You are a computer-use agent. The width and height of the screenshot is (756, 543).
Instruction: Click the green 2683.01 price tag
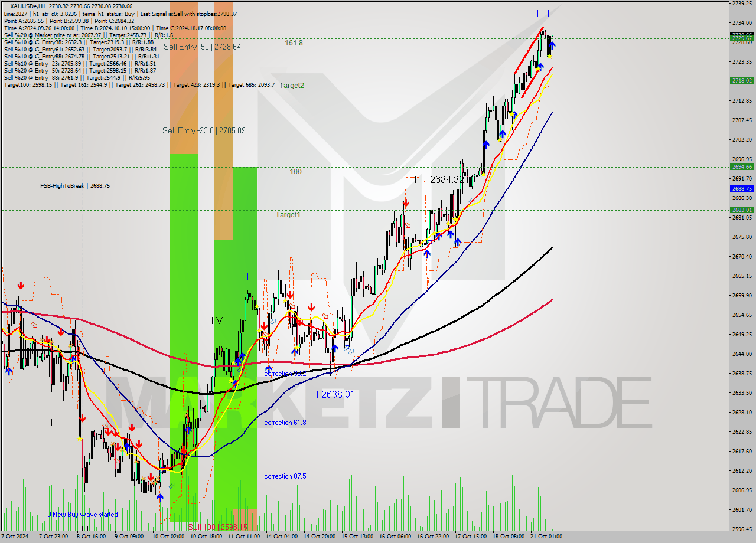742,210
